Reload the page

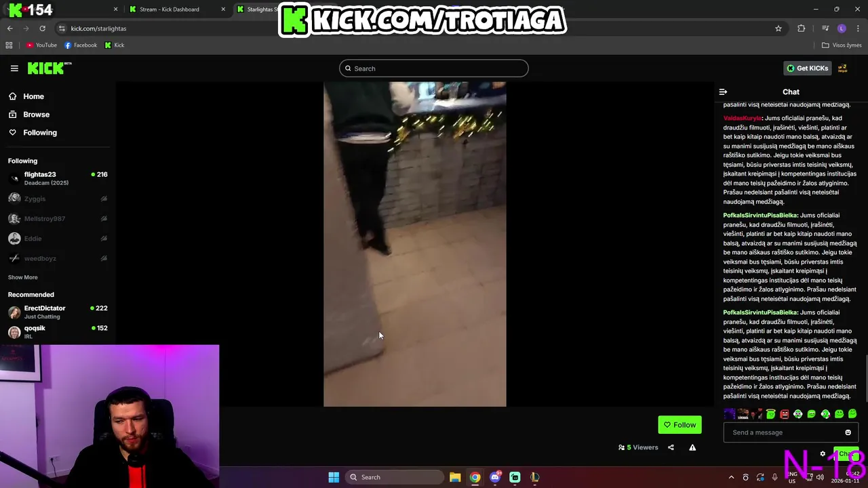click(42, 28)
